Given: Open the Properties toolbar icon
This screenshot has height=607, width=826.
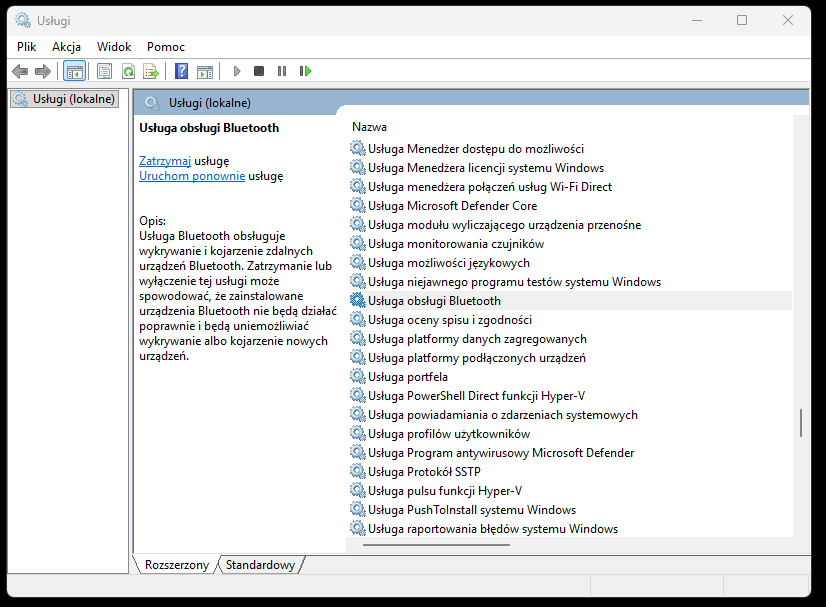Looking at the screenshot, I should pos(104,71).
